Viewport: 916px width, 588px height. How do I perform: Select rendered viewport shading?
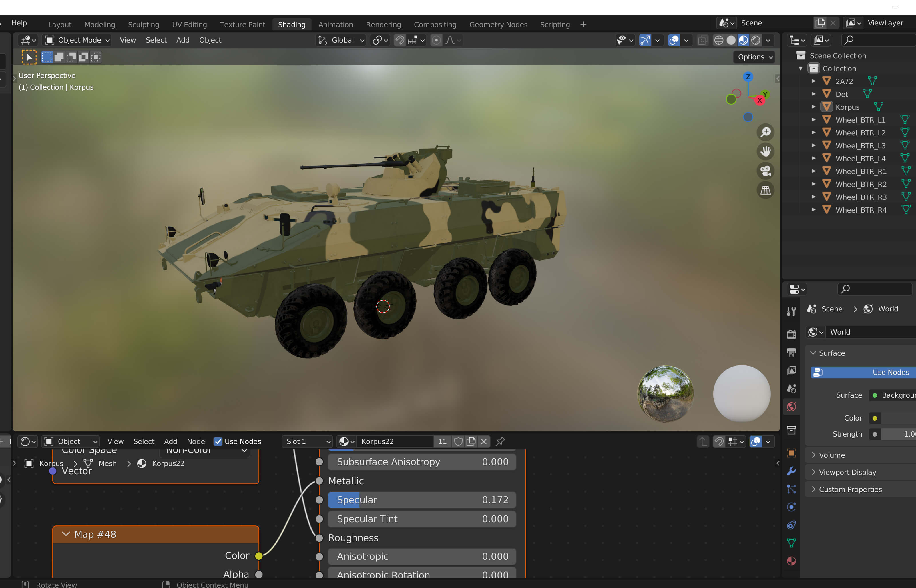tap(756, 40)
